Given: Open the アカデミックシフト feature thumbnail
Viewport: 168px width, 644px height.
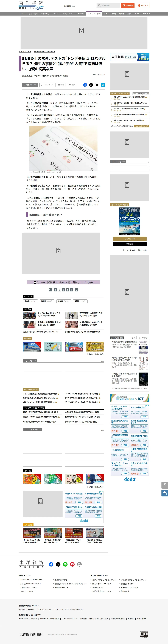Looking at the screenshot, I should (53, 347).
